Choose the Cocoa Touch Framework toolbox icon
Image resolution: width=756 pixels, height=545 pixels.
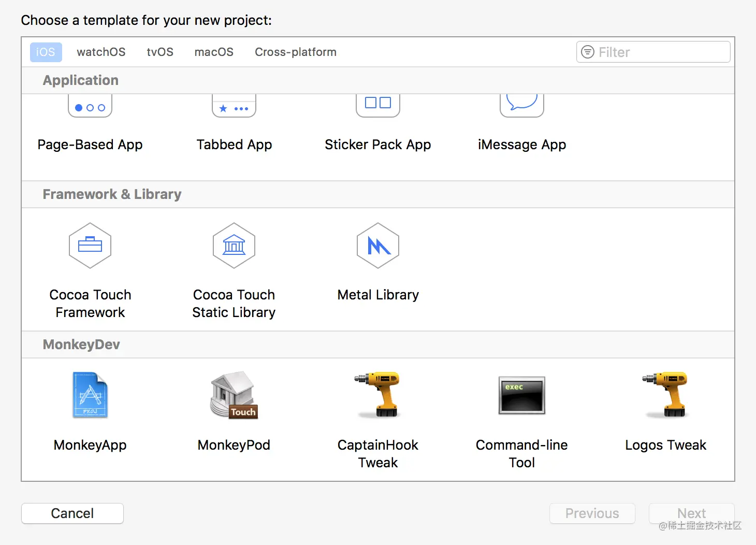[90, 246]
